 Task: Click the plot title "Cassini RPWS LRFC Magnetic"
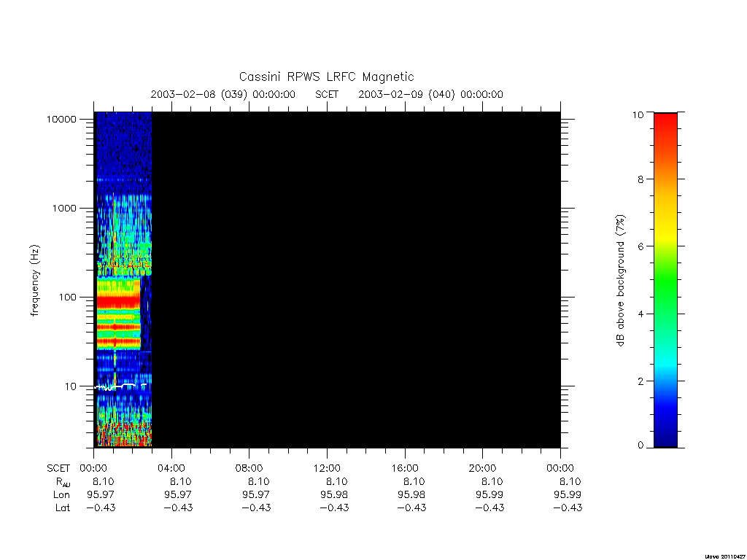[326, 77]
